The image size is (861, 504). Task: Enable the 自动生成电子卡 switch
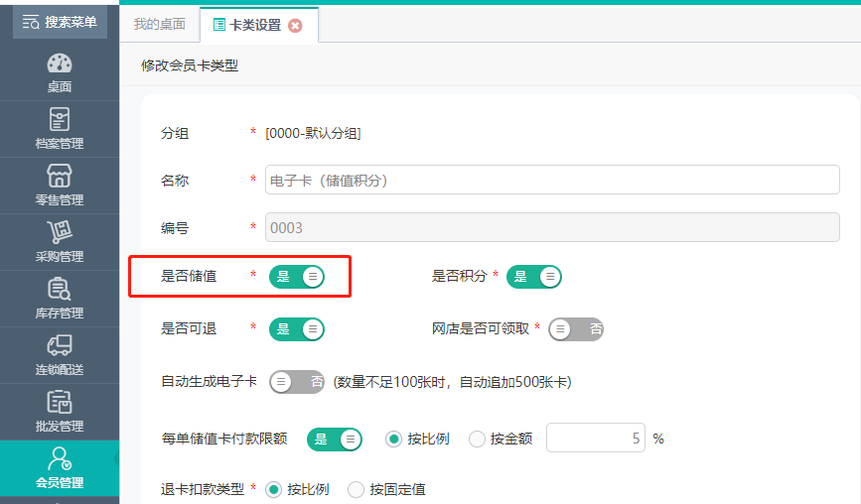(297, 382)
